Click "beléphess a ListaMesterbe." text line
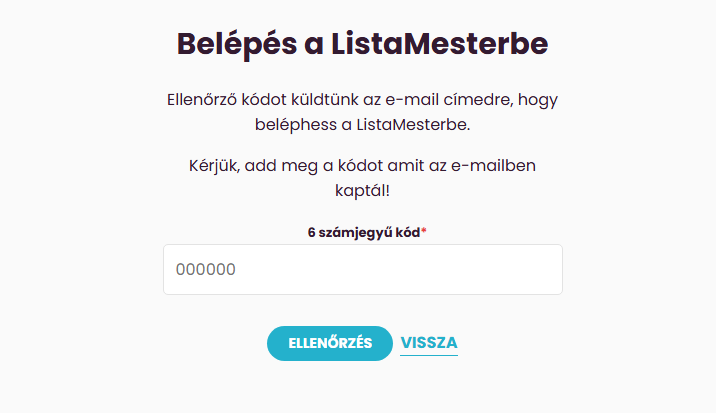716x413 pixels. click(362, 127)
